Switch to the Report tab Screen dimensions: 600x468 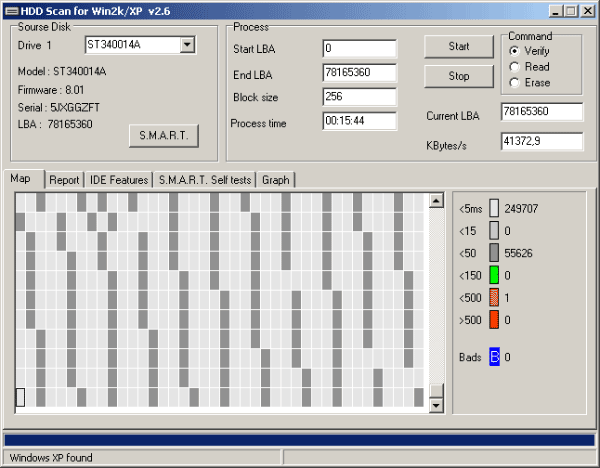click(x=64, y=180)
